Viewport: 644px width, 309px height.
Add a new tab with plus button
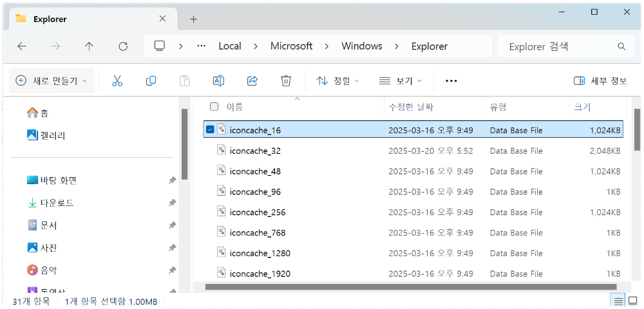[x=193, y=19]
